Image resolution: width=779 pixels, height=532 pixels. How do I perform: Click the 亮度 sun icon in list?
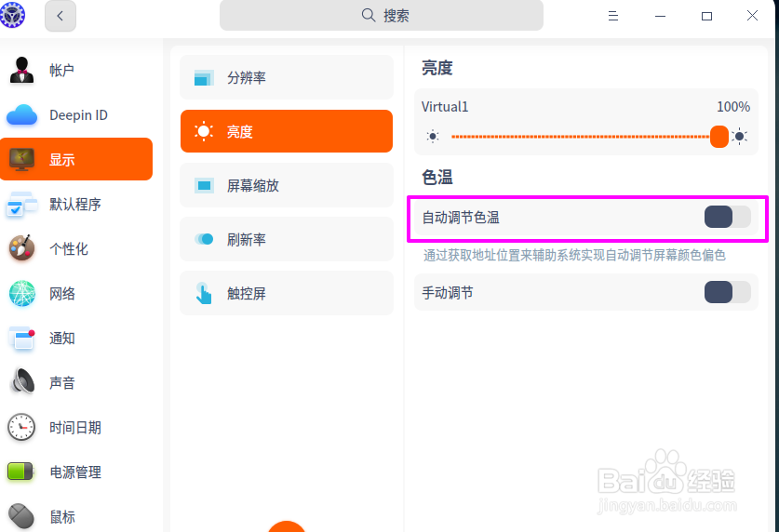[x=204, y=131]
